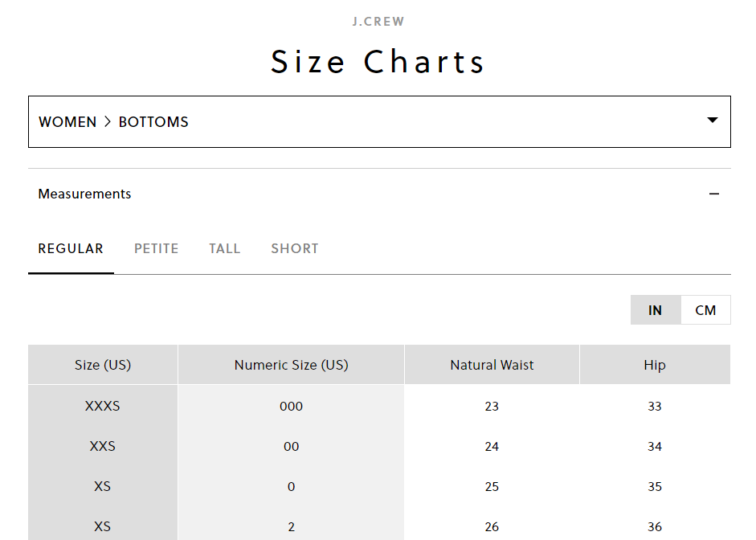Switch units to CM
This screenshot has width=756, height=540.
[705, 310]
